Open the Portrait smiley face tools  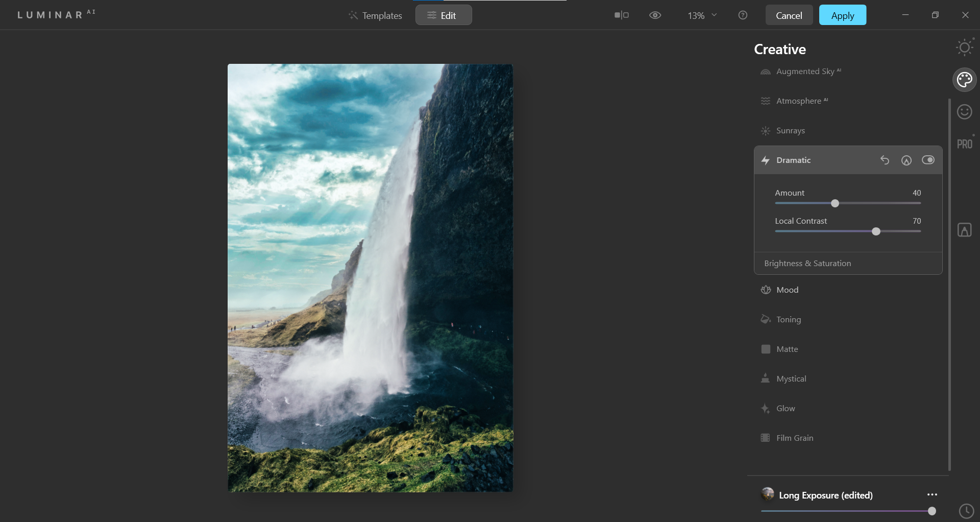click(x=964, y=111)
